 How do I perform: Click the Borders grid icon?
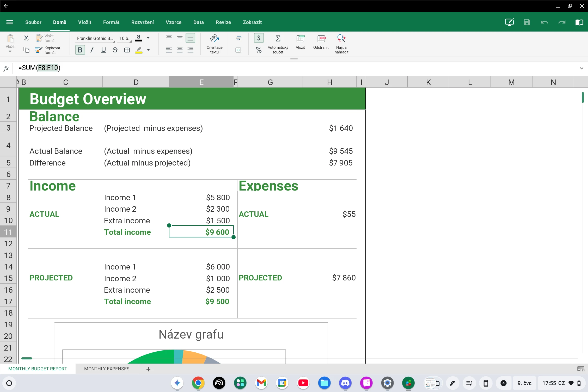(127, 50)
